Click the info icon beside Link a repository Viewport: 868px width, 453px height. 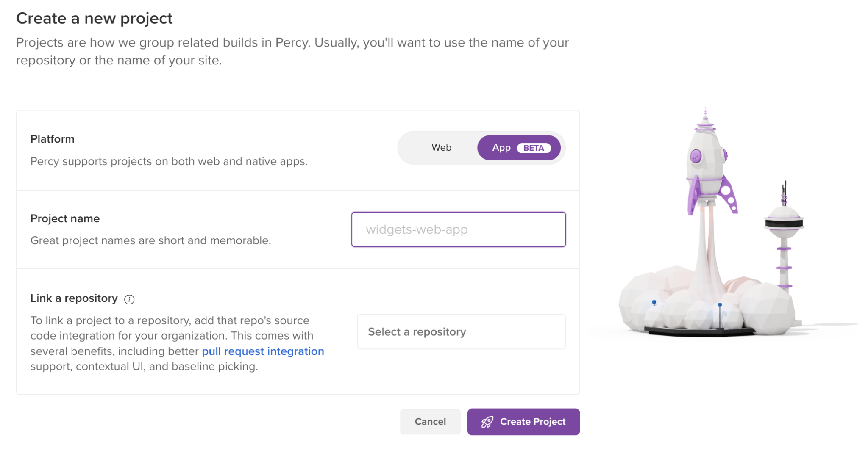point(129,299)
